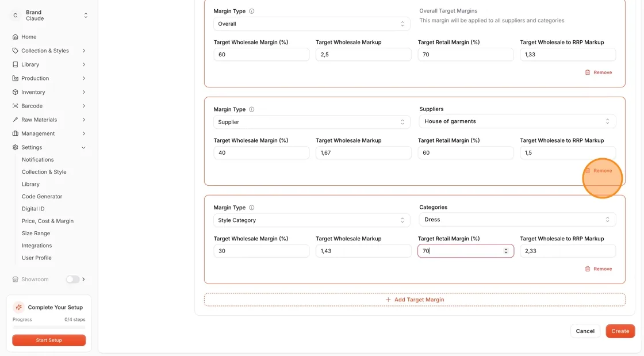Viewport: 644px width, 356px height.
Task: Click the Management briefcase icon
Action: click(x=15, y=133)
